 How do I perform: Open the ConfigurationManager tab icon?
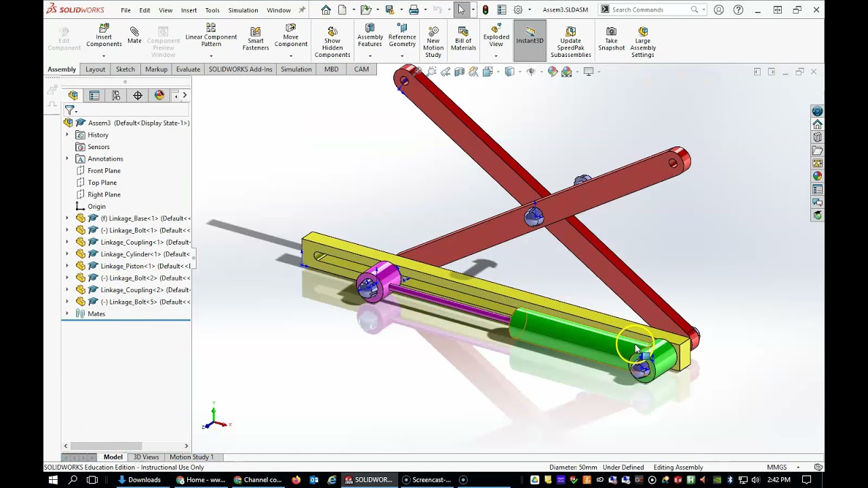116,96
